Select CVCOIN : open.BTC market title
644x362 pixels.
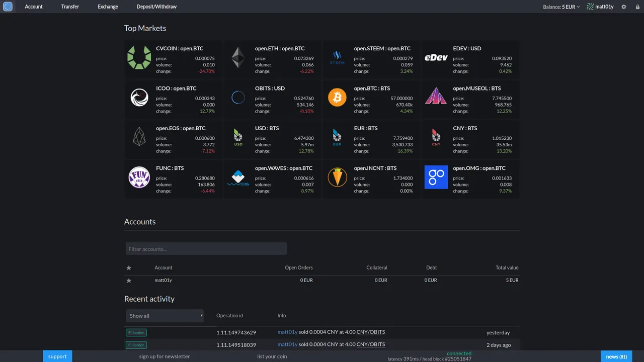[x=180, y=49]
